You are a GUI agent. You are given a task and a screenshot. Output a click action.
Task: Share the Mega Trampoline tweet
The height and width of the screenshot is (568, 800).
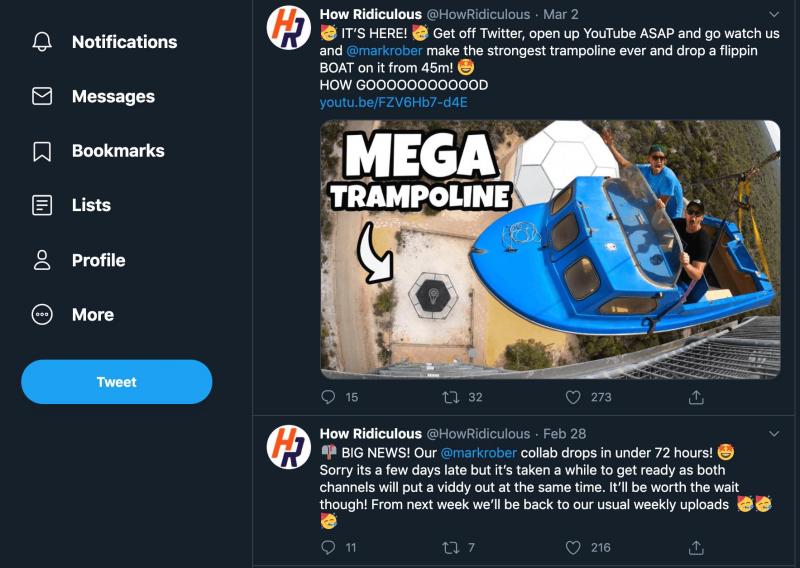coord(696,397)
